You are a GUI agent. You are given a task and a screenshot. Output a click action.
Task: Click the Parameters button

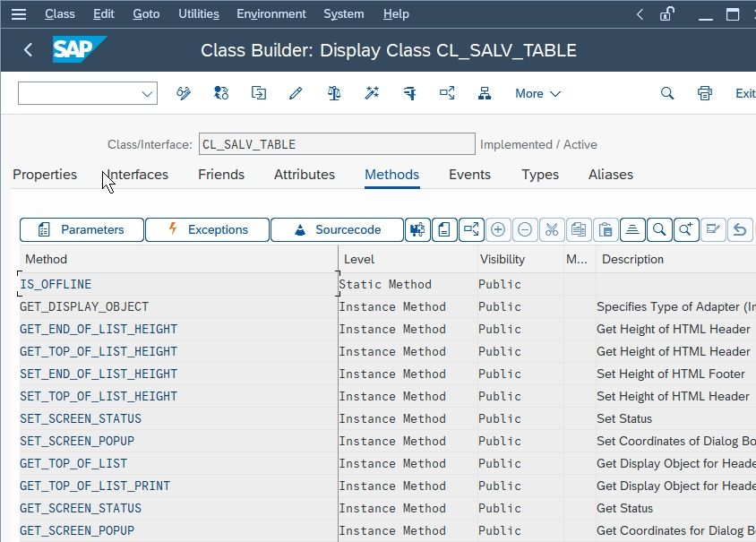[82, 229]
